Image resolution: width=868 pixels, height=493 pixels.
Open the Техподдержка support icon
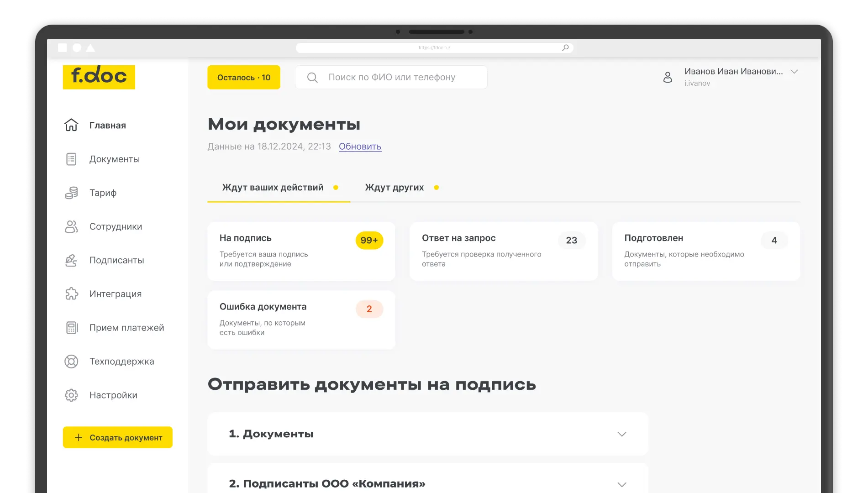(71, 361)
